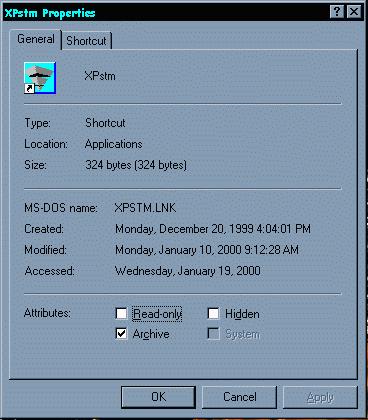Uncheck the Archive attribute checkbox
Screen dimensions: 368x420
click(x=121, y=333)
